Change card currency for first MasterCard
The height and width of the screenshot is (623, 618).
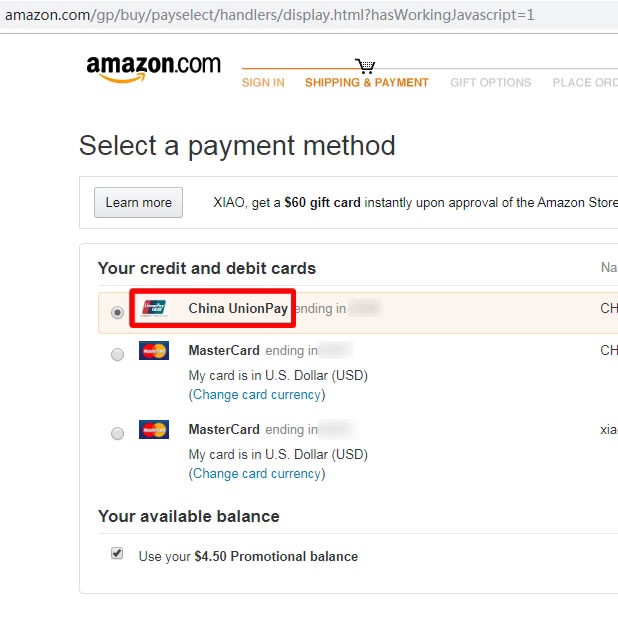[257, 394]
